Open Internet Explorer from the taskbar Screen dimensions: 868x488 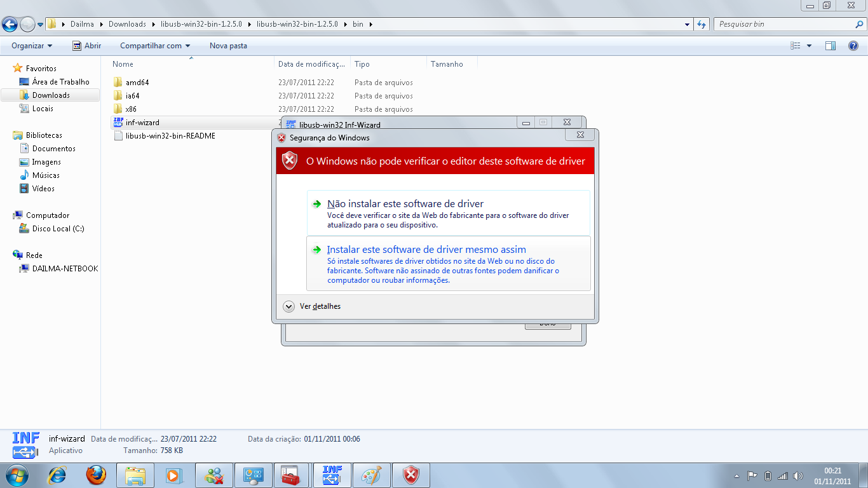pos(58,475)
